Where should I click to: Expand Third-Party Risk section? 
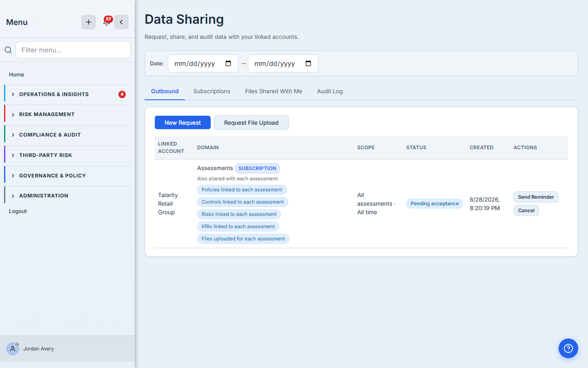(67, 155)
